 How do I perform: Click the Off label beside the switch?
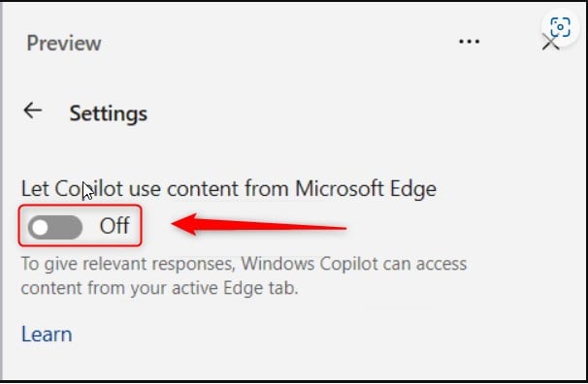(x=114, y=226)
